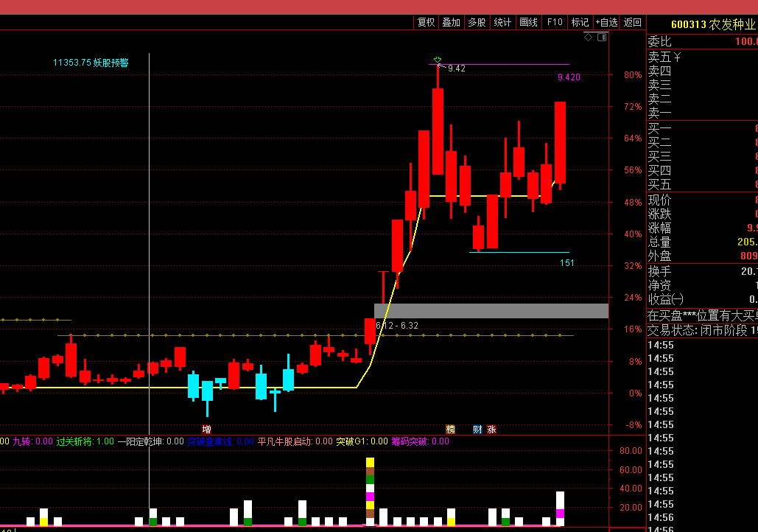Toggle the side panel layout icon
Screen dimensions: 758x532
[x=602, y=38]
